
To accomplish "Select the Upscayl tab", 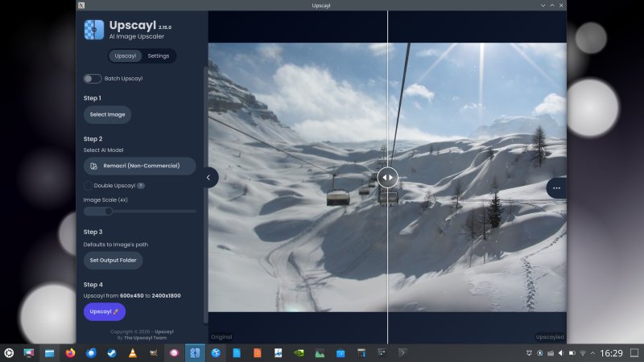I will tap(126, 56).
